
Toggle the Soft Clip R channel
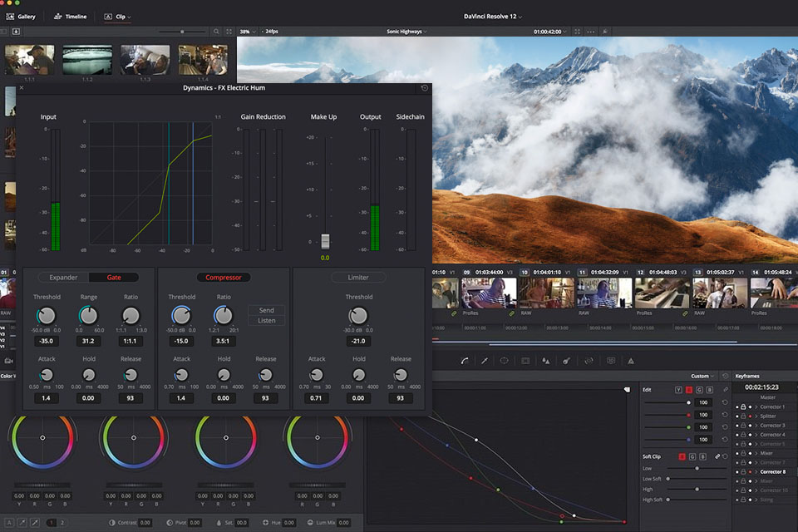coord(682,456)
